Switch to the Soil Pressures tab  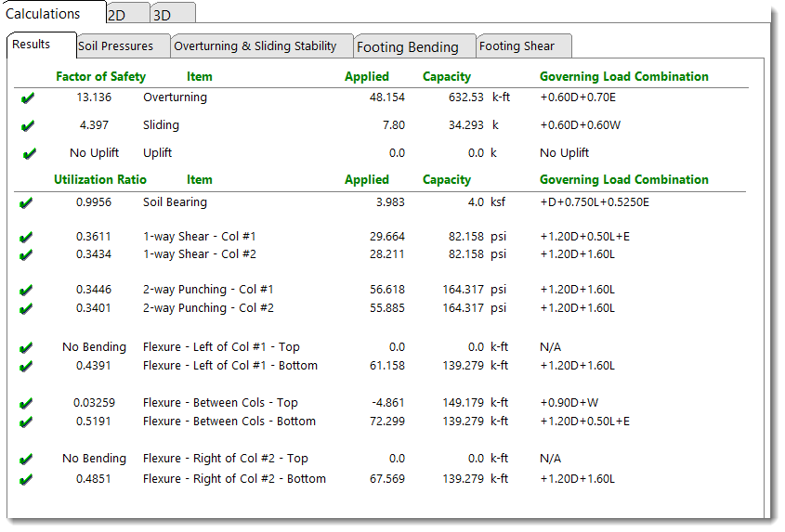115,46
